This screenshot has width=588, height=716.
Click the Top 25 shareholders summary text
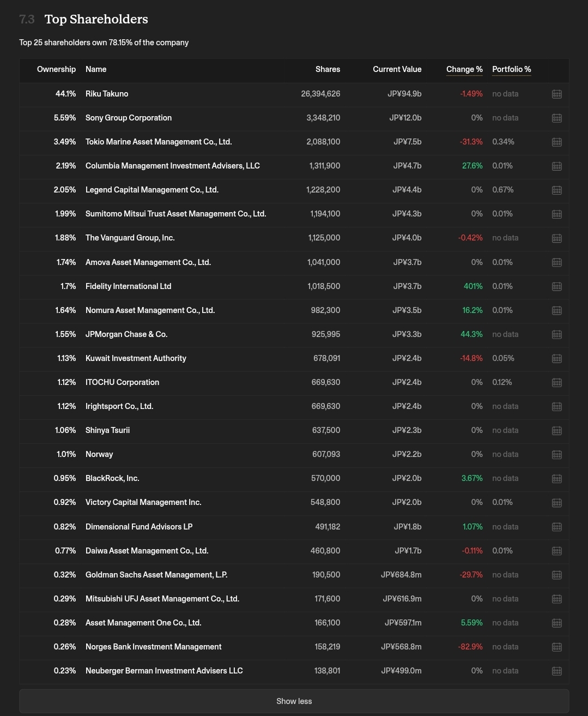pos(104,43)
